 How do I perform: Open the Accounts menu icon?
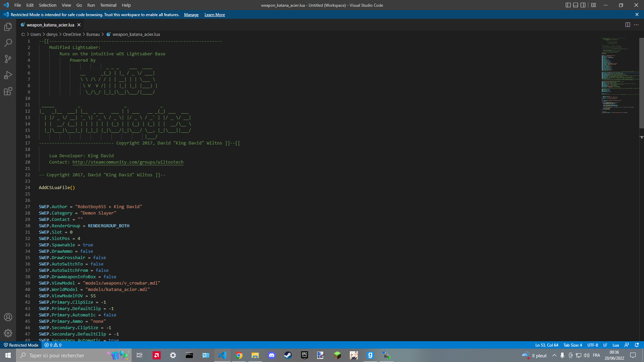pos(8,317)
